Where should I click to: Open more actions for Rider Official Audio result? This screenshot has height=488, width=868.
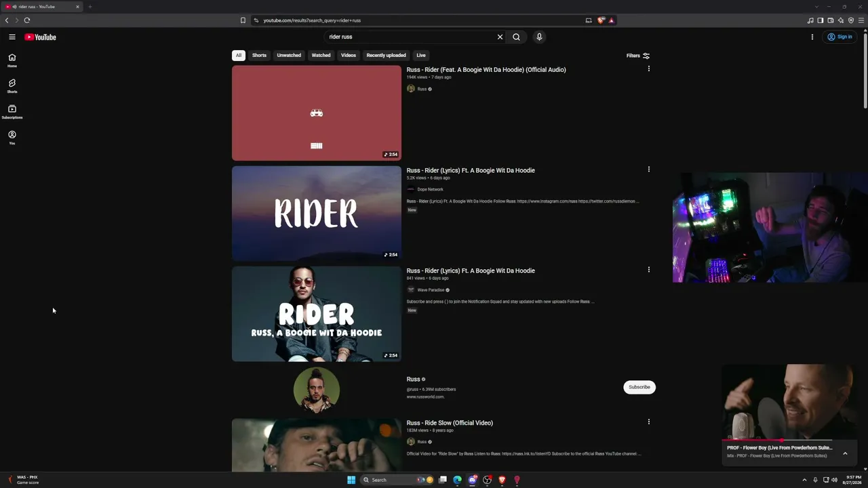tap(649, 68)
